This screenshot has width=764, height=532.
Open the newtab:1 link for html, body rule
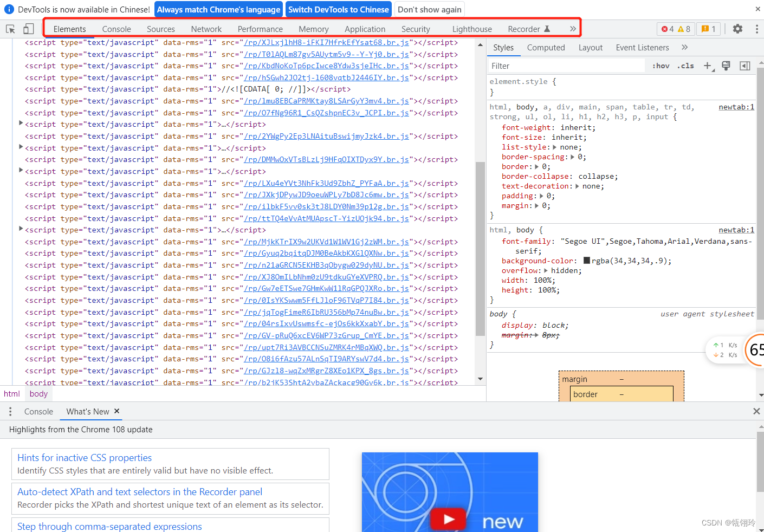(x=736, y=230)
